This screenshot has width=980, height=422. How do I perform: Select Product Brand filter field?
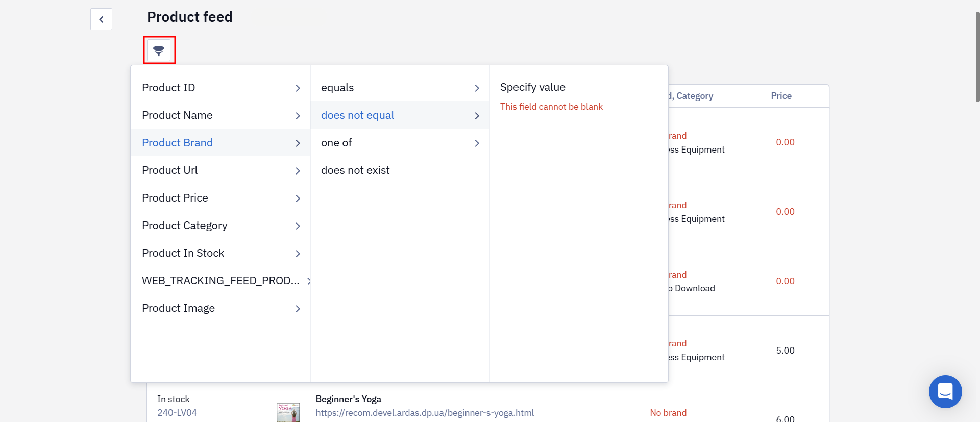point(220,143)
